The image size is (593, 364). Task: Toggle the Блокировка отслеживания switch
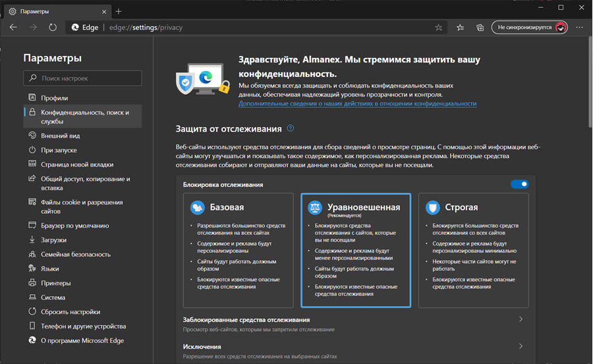[520, 184]
